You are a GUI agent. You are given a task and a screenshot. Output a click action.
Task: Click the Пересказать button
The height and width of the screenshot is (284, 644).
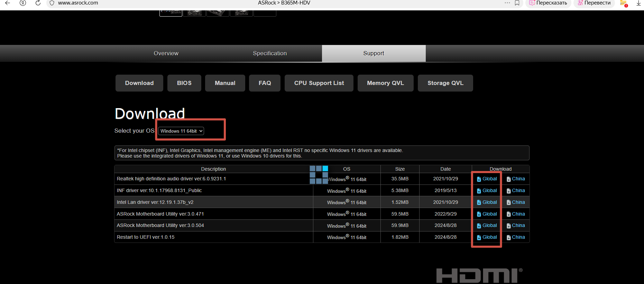point(548,3)
